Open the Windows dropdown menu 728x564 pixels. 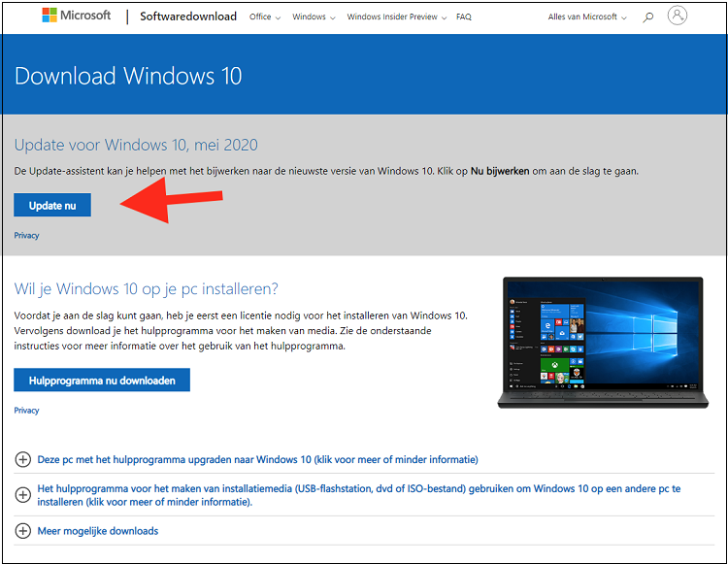(314, 17)
